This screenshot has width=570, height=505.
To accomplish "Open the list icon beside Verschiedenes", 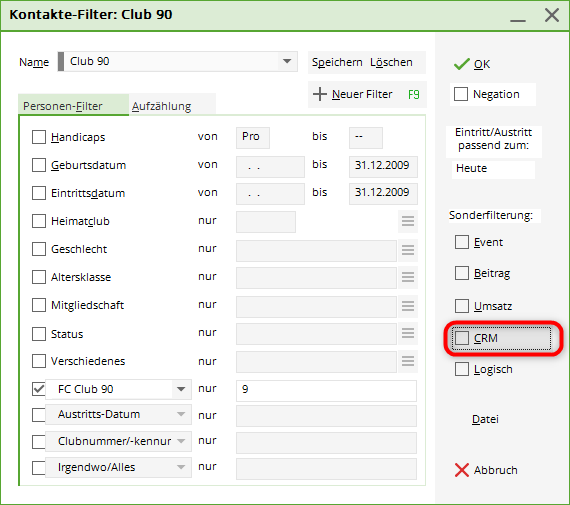I will click(x=408, y=361).
